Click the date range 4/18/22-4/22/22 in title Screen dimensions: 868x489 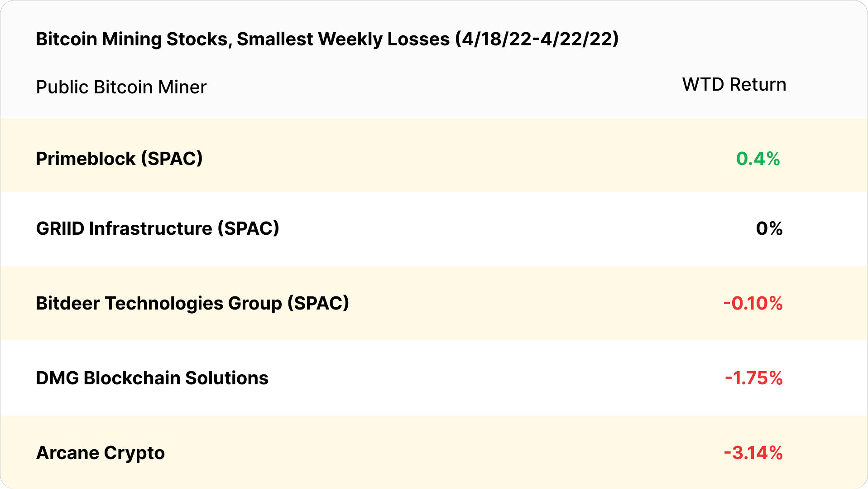point(537,39)
